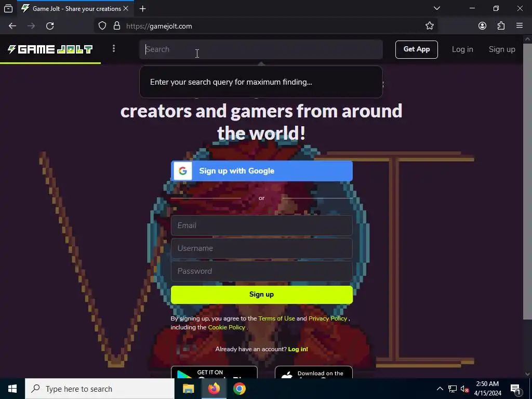The image size is (532, 399).
Task: Click the page vertical scrollbar thumb
Action: pos(527,181)
